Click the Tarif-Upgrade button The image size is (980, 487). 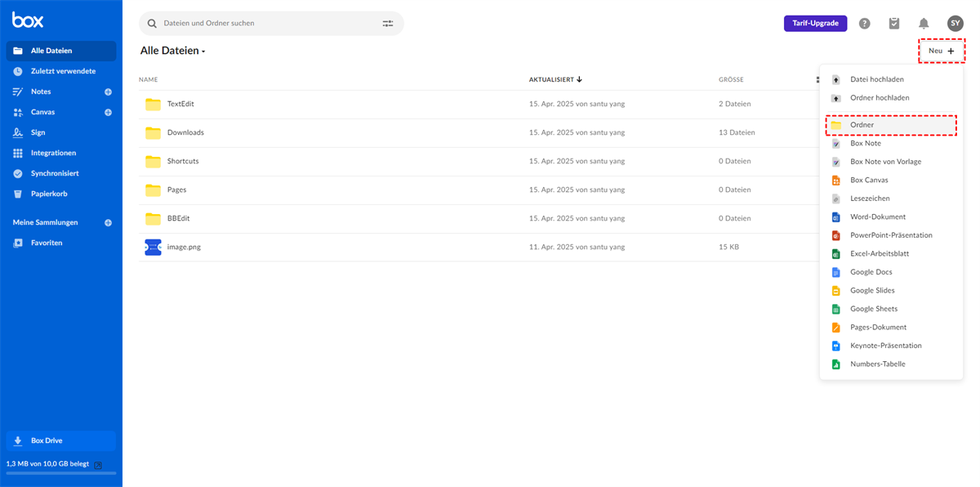tap(815, 24)
